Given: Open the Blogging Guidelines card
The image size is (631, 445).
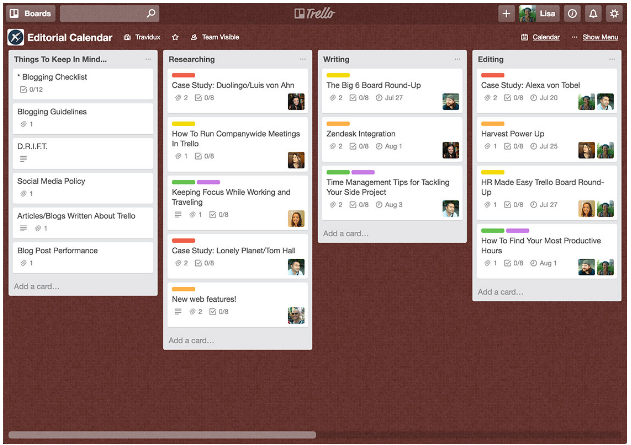Looking at the screenshot, I should click(x=83, y=118).
